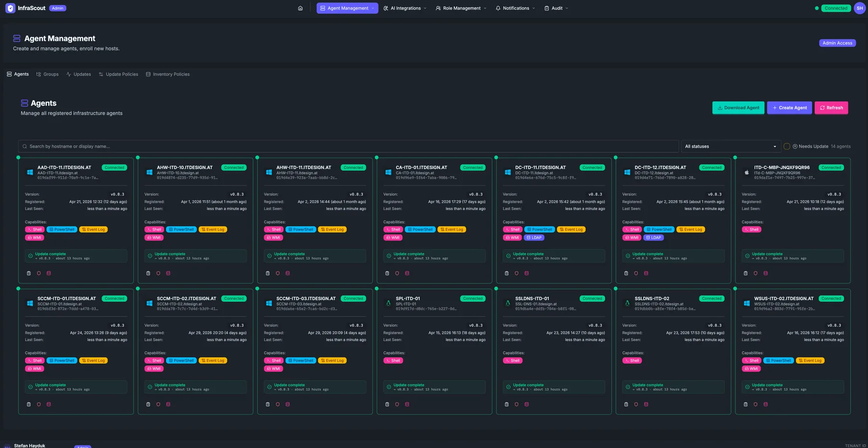
Task: Refresh the agents list
Action: 831,108
